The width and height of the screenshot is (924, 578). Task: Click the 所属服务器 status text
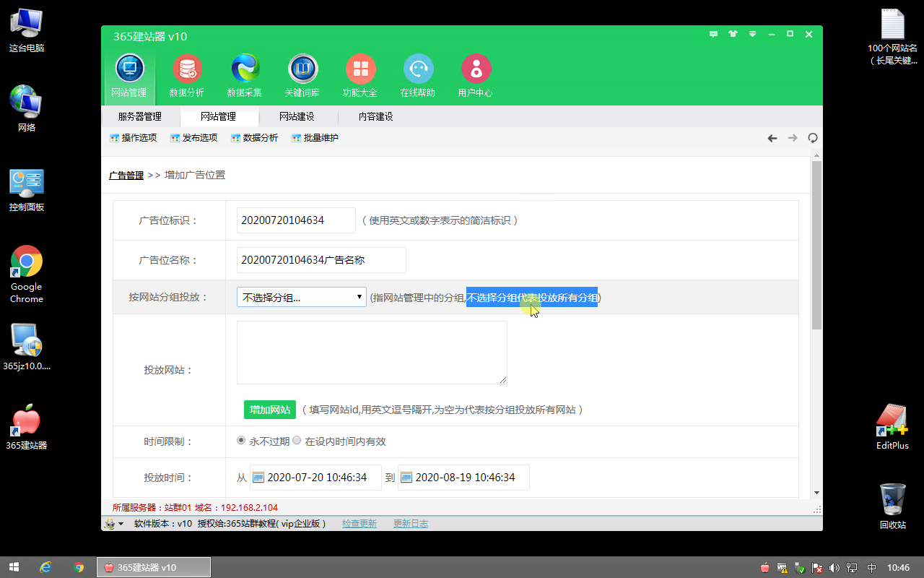(195, 507)
